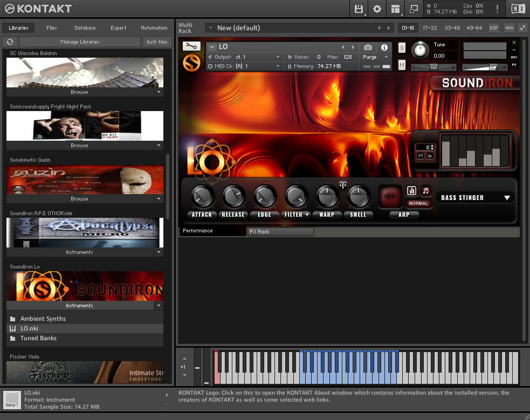Click the exclamation panic restart icon
This screenshot has height=420, width=530.
coord(497,9)
